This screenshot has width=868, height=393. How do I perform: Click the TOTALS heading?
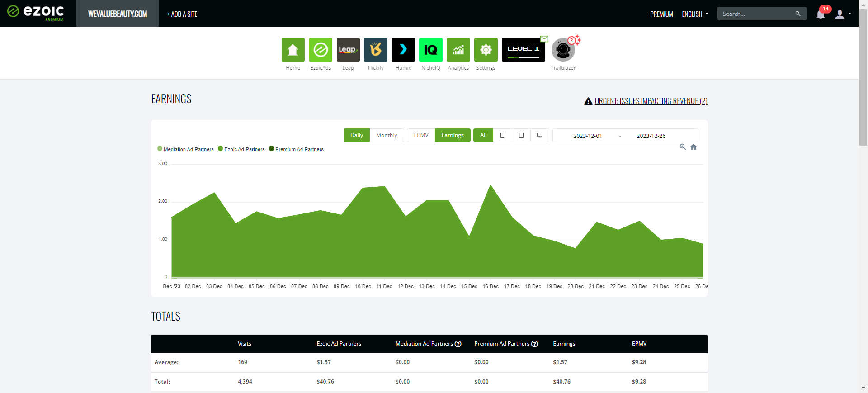click(165, 317)
